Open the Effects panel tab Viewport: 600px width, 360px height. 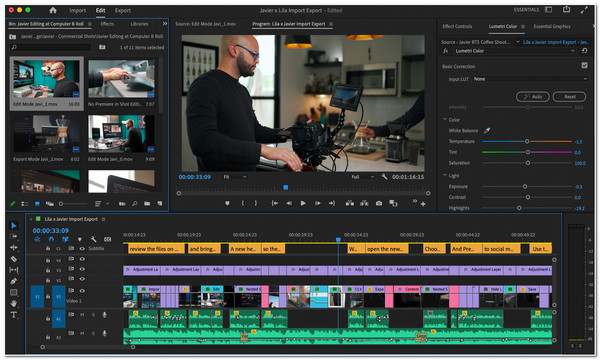point(107,24)
